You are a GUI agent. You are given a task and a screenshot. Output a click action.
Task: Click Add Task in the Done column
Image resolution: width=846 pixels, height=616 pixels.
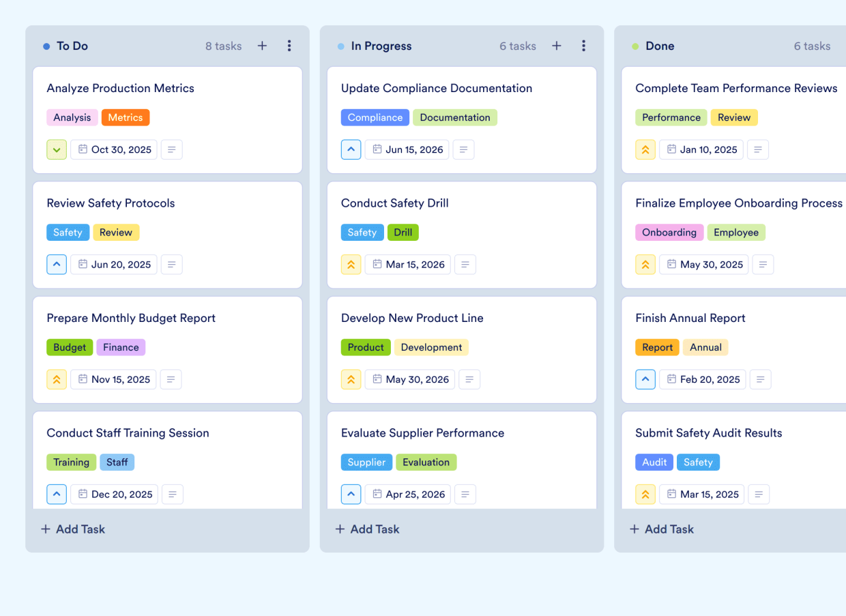pyautogui.click(x=661, y=529)
